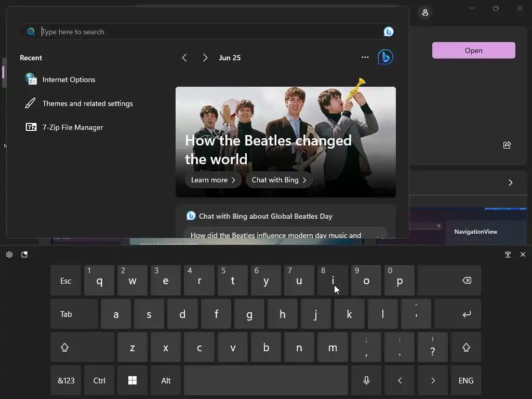Open the three-dots more options menu

[x=365, y=57]
